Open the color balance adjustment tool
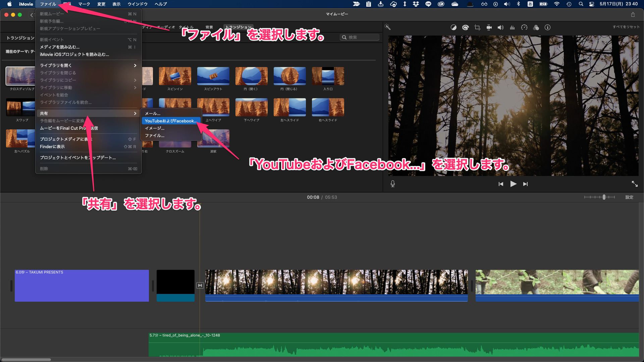The height and width of the screenshot is (362, 644). point(453,27)
